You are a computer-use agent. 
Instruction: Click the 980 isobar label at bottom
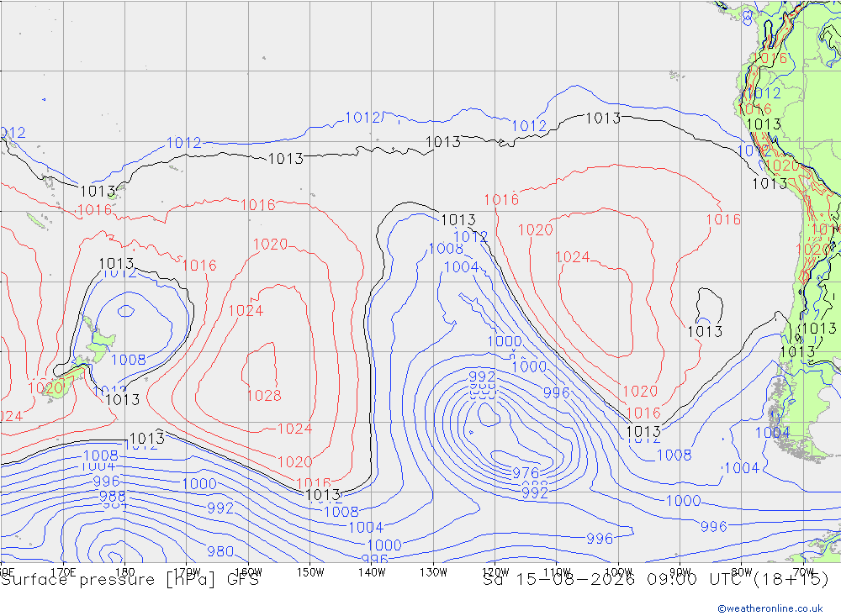[220, 551]
